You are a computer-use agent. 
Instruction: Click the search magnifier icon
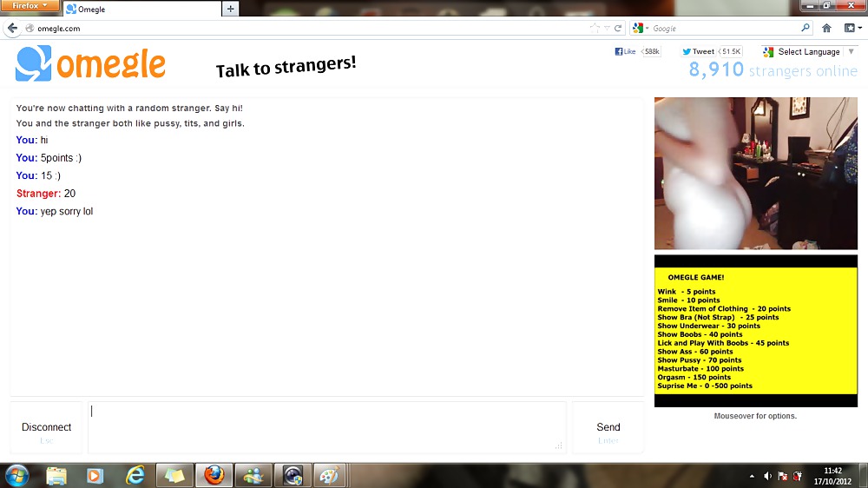point(805,28)
